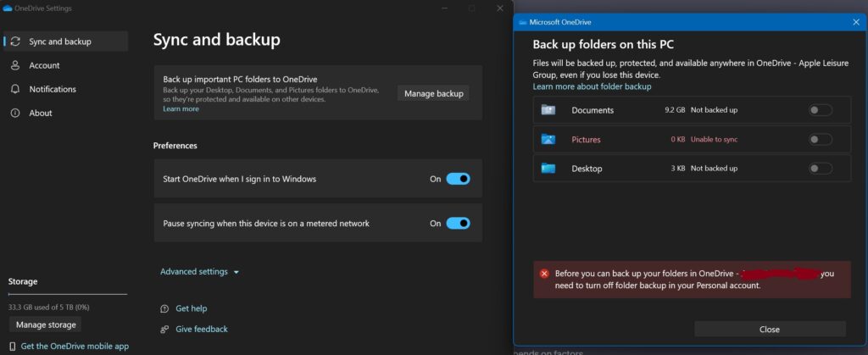Click the Desktop folder icon
The image size is (868, 355).
pyautogui.click(x=548, y=168)
